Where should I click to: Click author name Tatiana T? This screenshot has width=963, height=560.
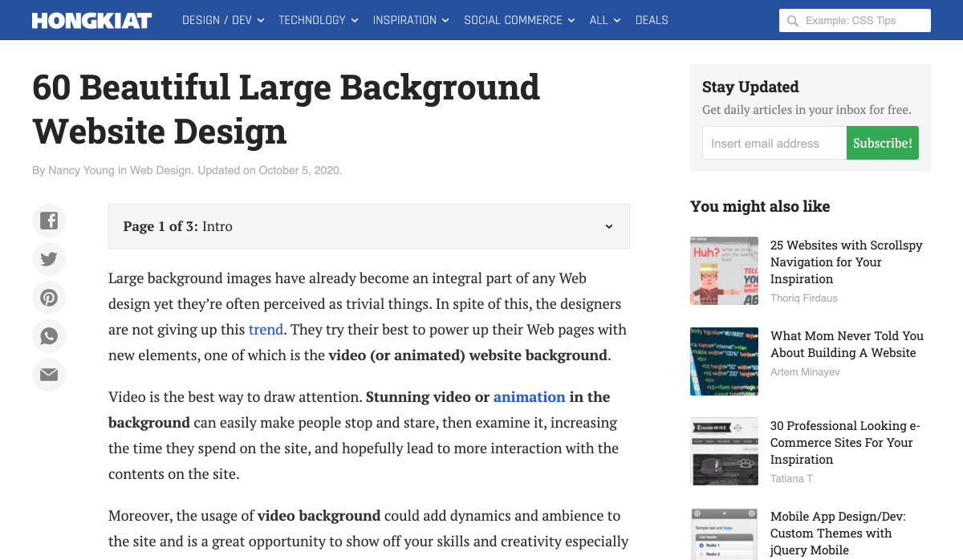click(x=791, y=479)
